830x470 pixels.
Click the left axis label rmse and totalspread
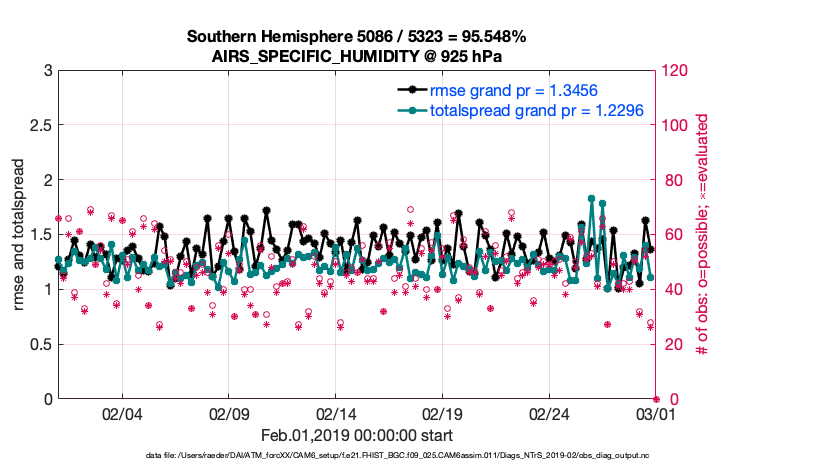click(21, 235)
